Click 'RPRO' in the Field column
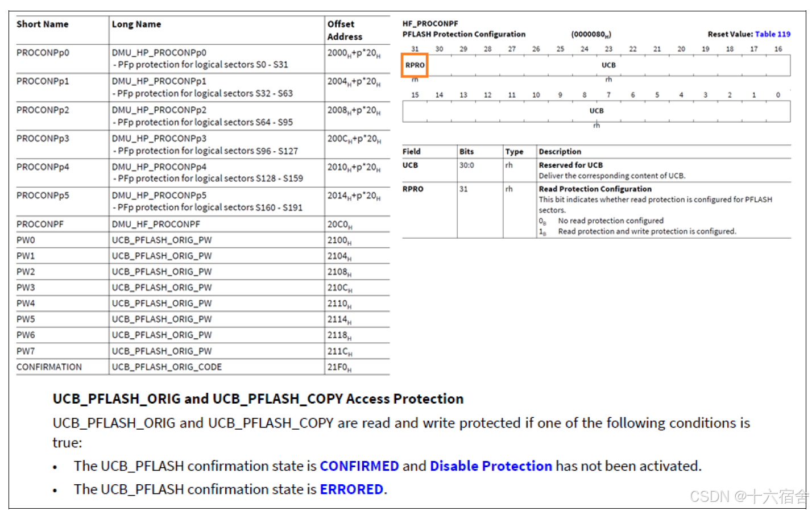The height and width of the screenshot is (511, 812). 413,189
